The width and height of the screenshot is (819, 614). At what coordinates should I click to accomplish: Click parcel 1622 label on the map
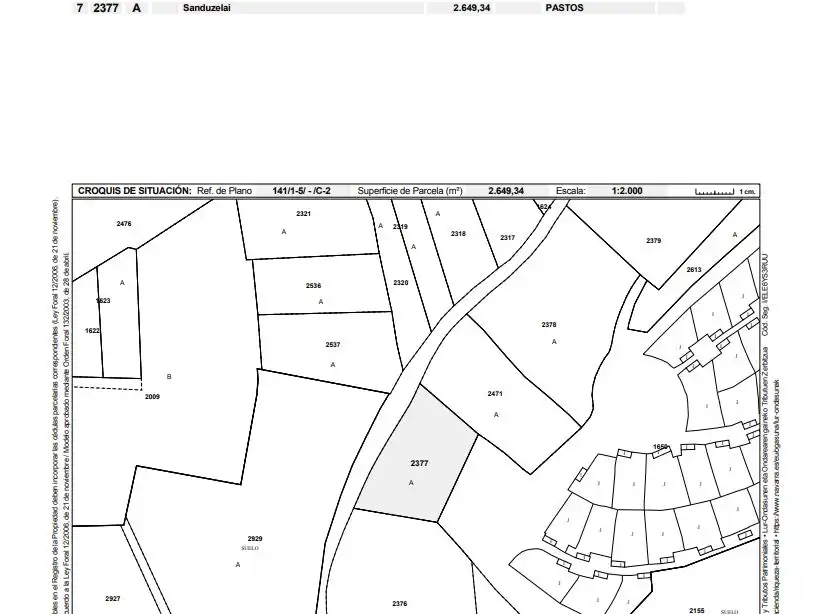[x=92, y=330]
